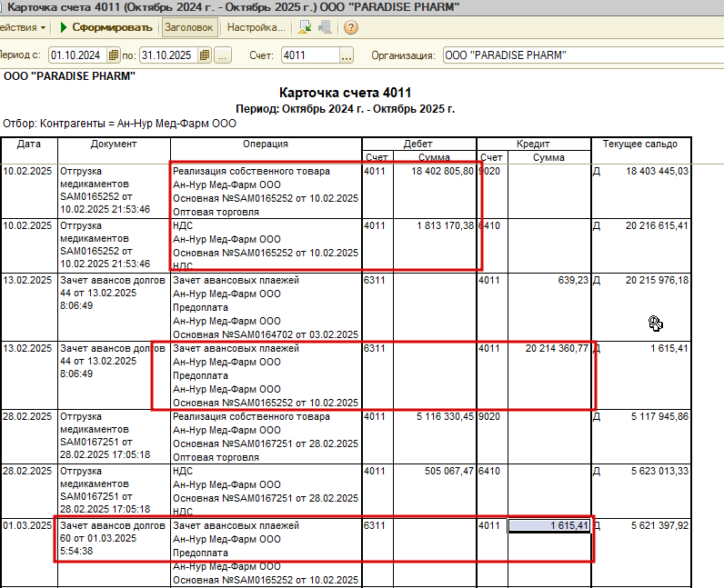Select debit amount 5 116 330,45
724x588 pixels.
click(445, 417)
